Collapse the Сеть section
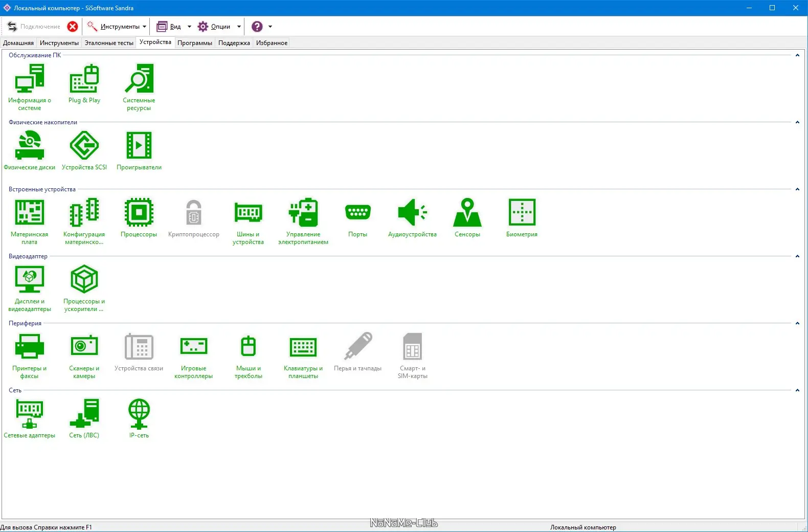 click(x=797, y=390)
